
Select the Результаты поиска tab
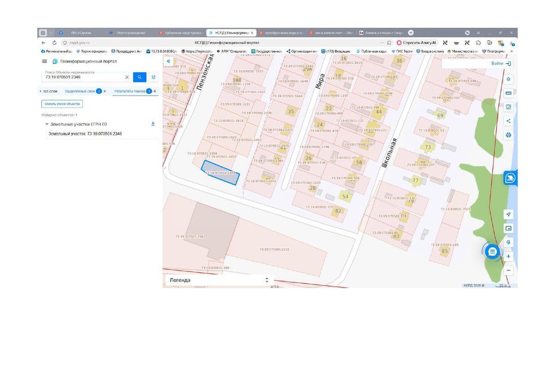[129, 91]
